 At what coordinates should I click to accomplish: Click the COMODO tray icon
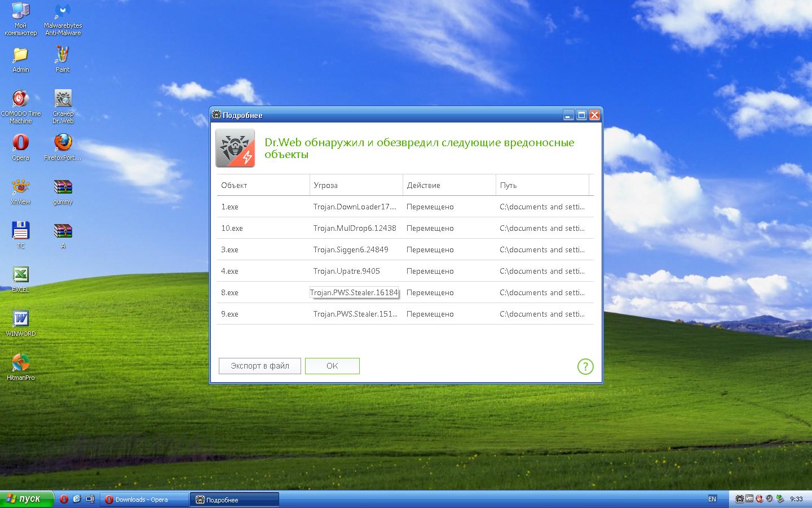click(x=760, y=499)
